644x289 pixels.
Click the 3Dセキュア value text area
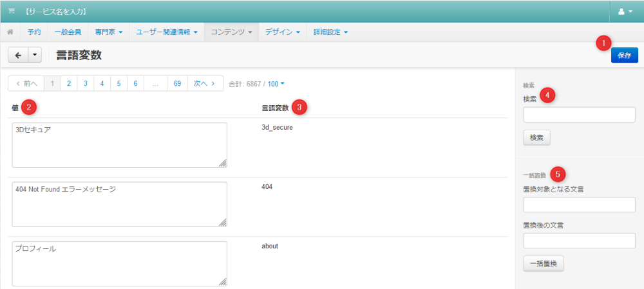coord(120,145)
